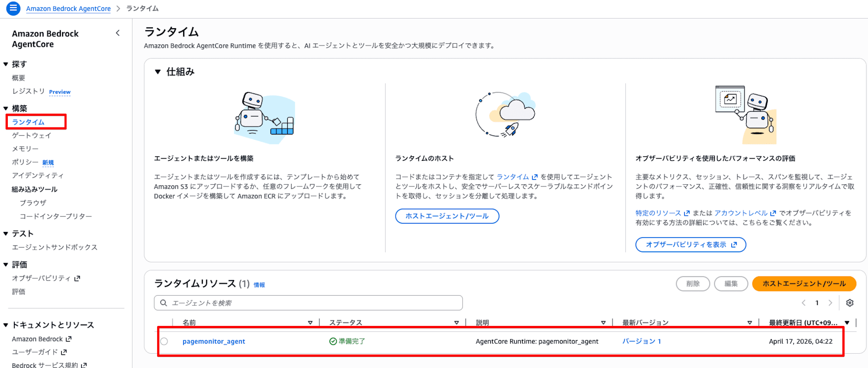Collapse the 構築 navigation section
This screenshot has width=868, height=368.
point(6,108)
